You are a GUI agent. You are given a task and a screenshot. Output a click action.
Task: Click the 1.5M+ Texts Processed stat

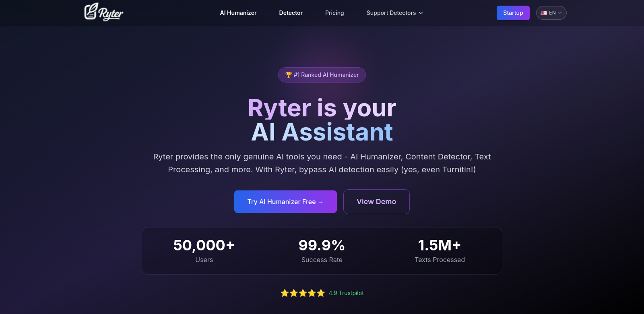click(440, 251)
